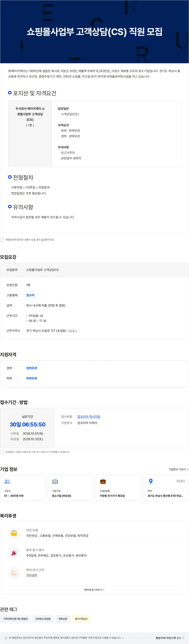
Task: Open 잡코리아 즉시지원 application link
Action: pos(89,417)
